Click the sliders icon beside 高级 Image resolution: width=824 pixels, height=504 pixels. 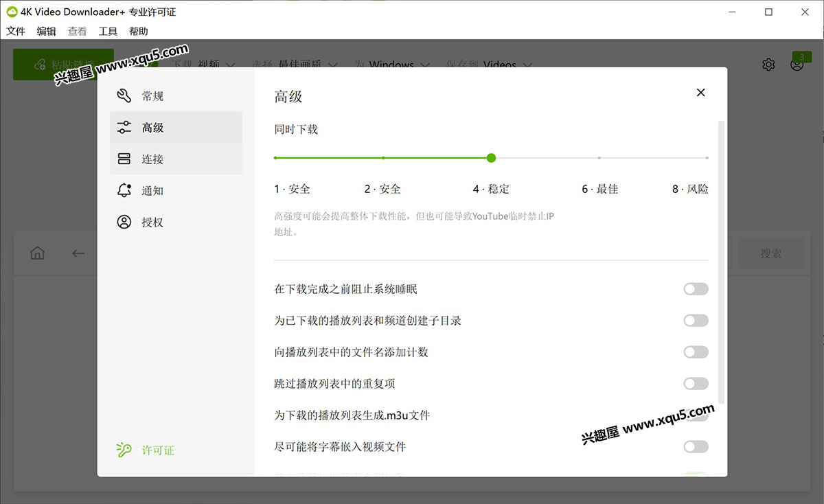coord(124,128)
